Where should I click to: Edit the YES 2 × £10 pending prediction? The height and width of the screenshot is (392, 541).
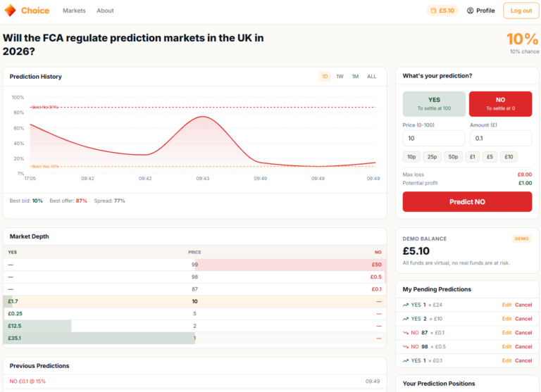pyautogui.click(x=506, y=319)
